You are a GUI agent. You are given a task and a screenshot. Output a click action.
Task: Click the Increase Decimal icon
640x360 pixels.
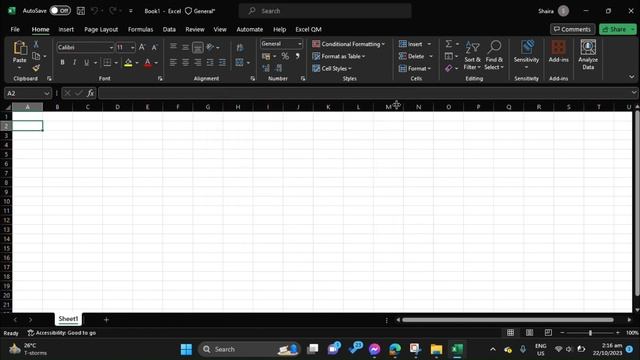tap(266, 68)
